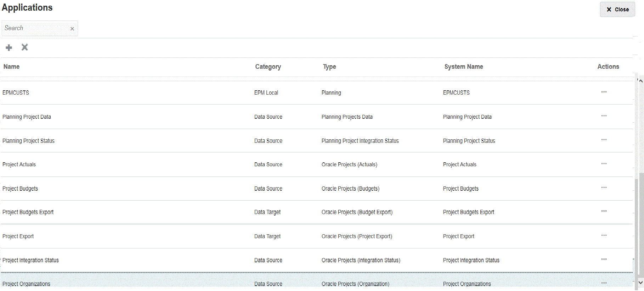Open actions ellipsis for Project Integration Status
This screenshot has width=644, height=291.
tap(604, 259)
